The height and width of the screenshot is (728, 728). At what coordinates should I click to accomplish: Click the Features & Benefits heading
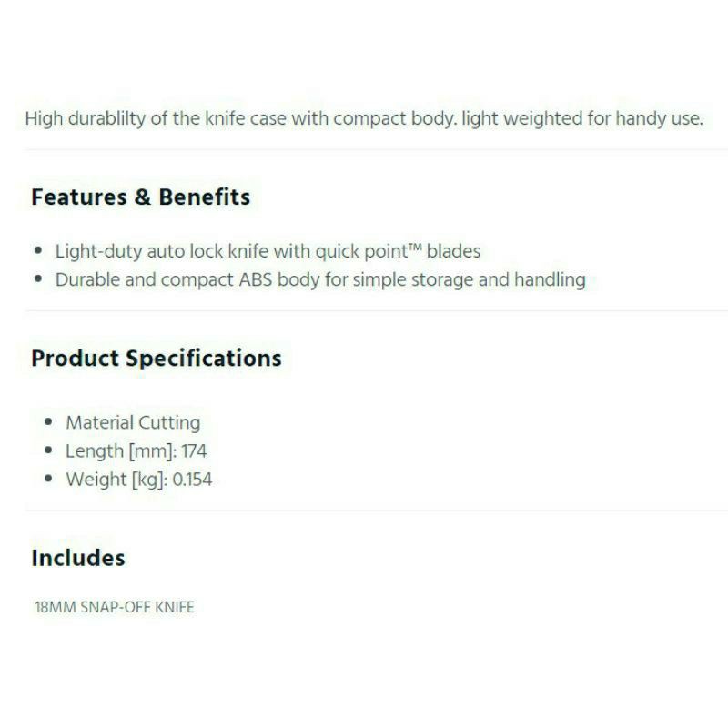[140, 197]
